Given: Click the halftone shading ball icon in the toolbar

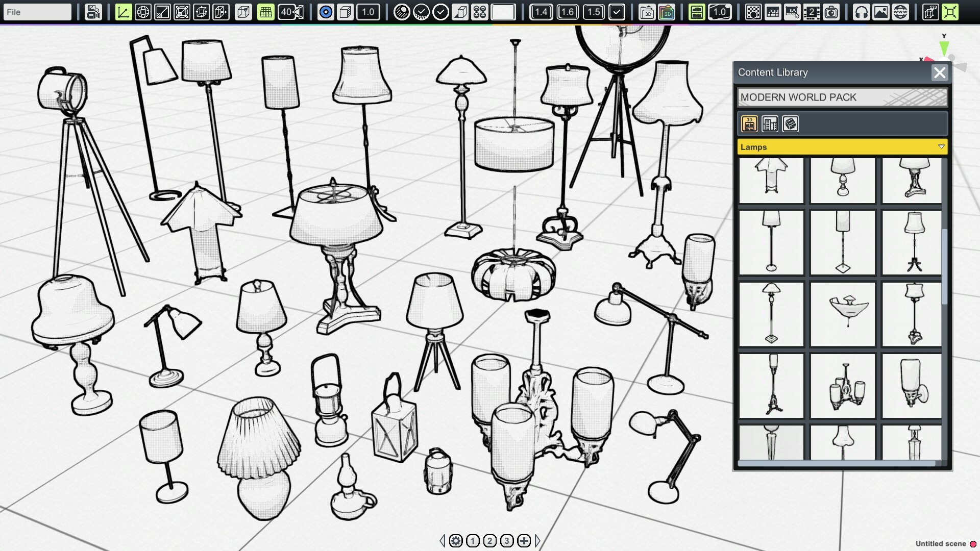Looking at the screenshot, I should coord(402,12).
